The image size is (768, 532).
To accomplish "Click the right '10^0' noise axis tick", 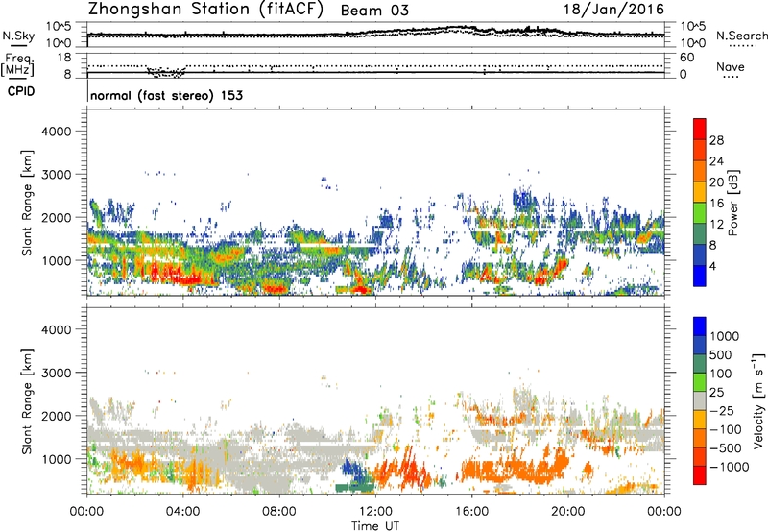I will [x=693, y=43].
